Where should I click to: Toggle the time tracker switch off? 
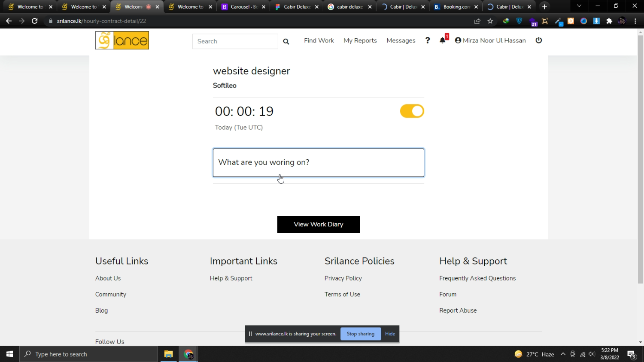pyautogui.click(x=412, y=111)
